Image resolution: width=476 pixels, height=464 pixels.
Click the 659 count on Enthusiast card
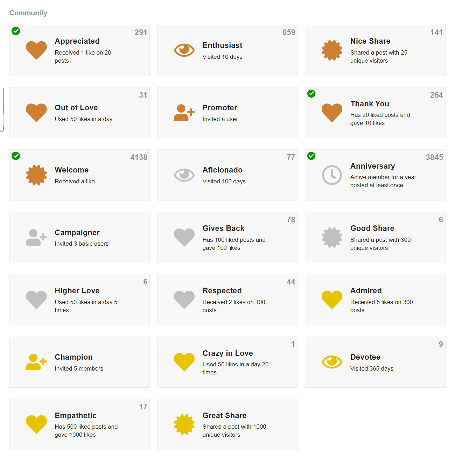pos(289,33)
